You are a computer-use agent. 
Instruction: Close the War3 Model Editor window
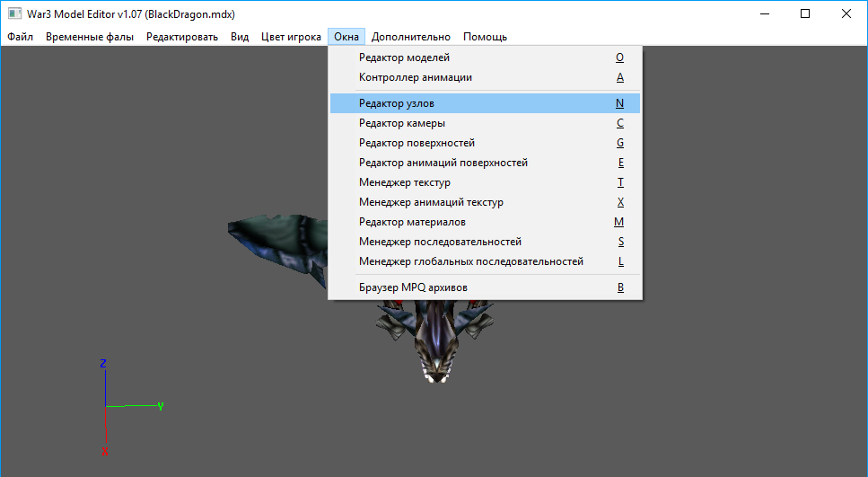(x=846, y=13)
